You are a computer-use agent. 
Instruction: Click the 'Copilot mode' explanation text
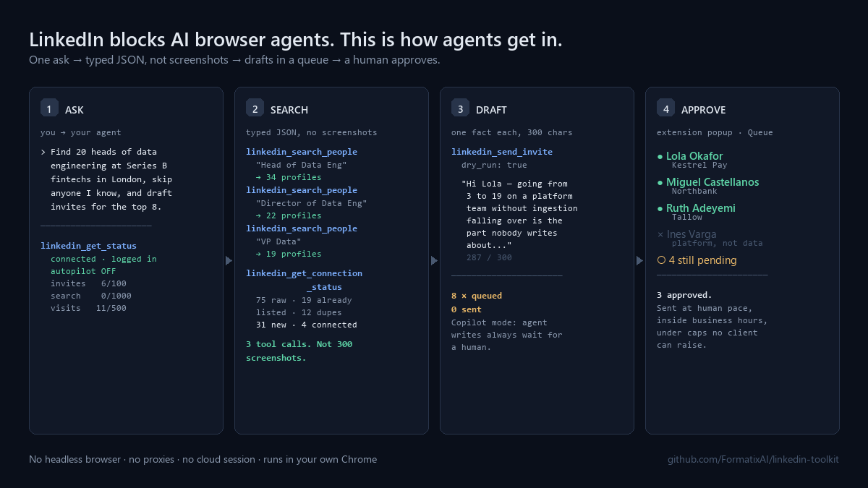pyautogui.click(x=507, y=335)
